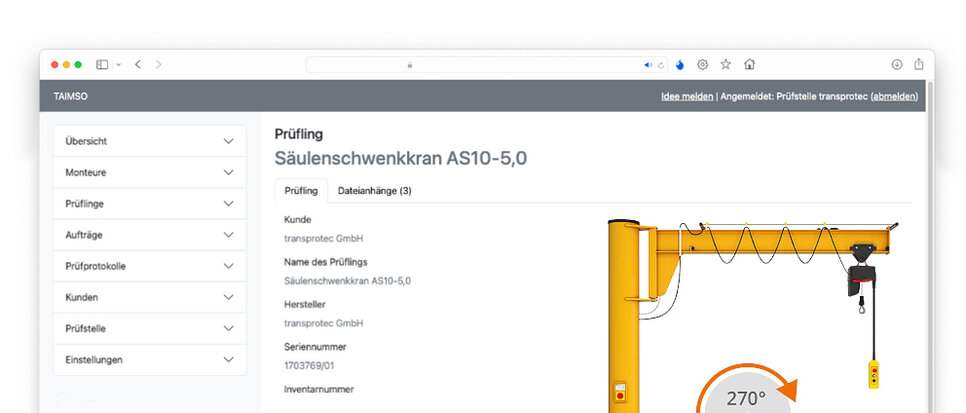The image size is (966, 413).
Task: Click the TAIMSO brand link
Action: (x=70, y=96)
